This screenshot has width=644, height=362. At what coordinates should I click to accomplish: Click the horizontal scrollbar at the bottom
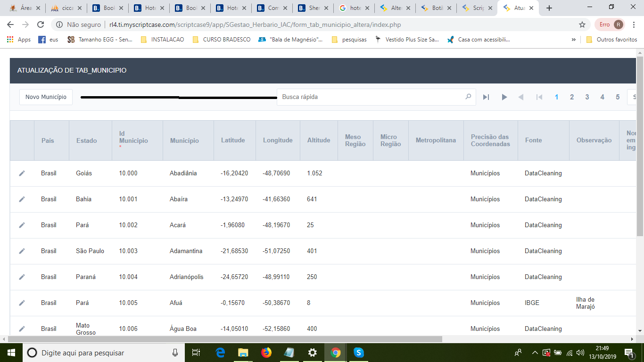coord(225,339)
